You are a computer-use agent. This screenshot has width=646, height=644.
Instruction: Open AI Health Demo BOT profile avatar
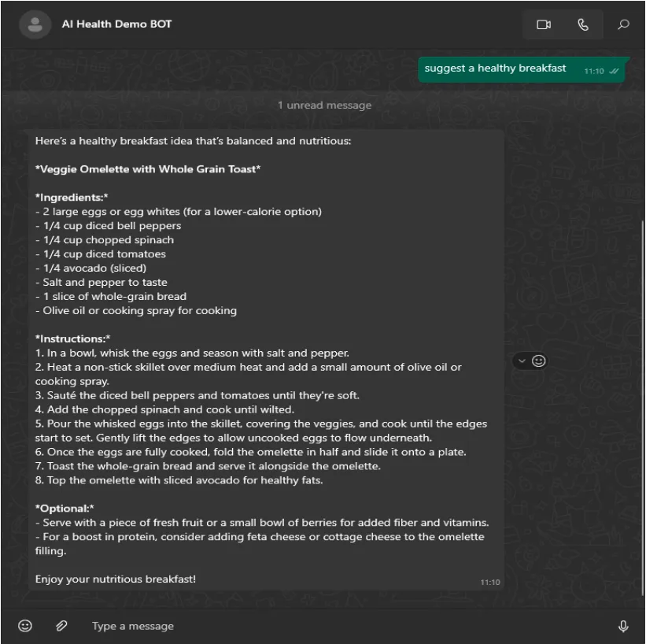[35, 24]
